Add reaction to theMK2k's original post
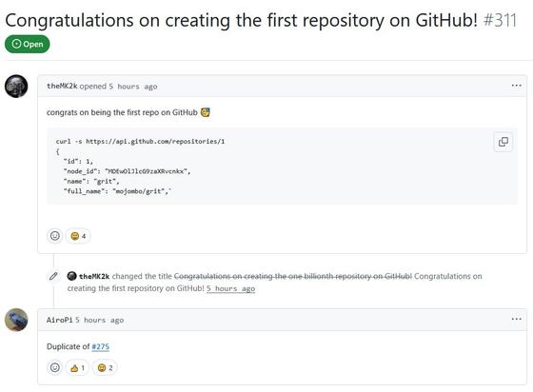This screenshot has width=533, height=392. point(55,236)
